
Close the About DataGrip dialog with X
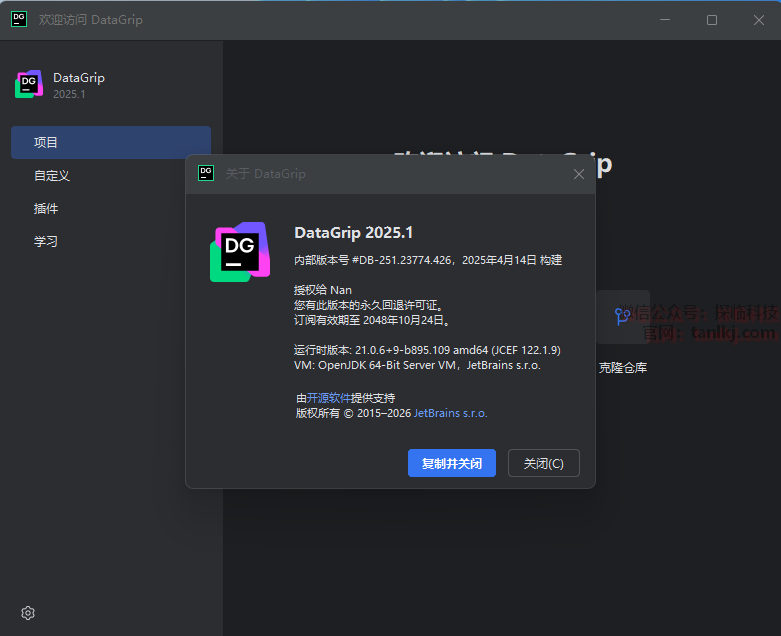[578, 174]
